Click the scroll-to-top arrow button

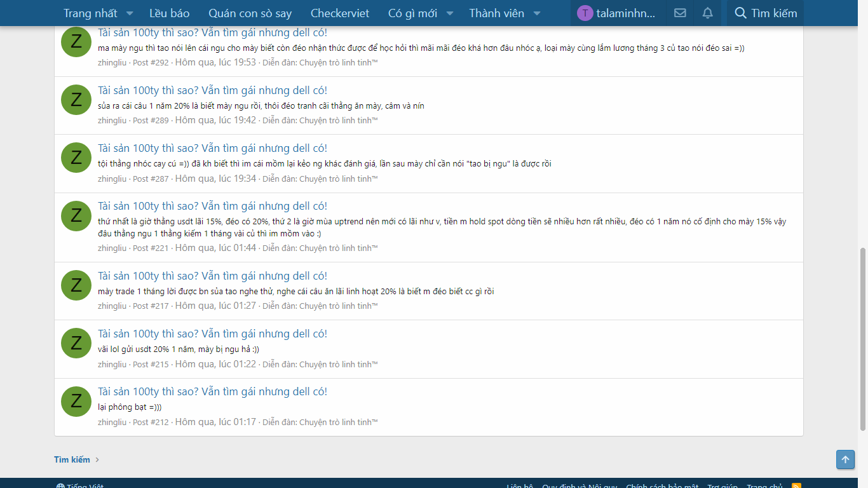click(845, 459)
